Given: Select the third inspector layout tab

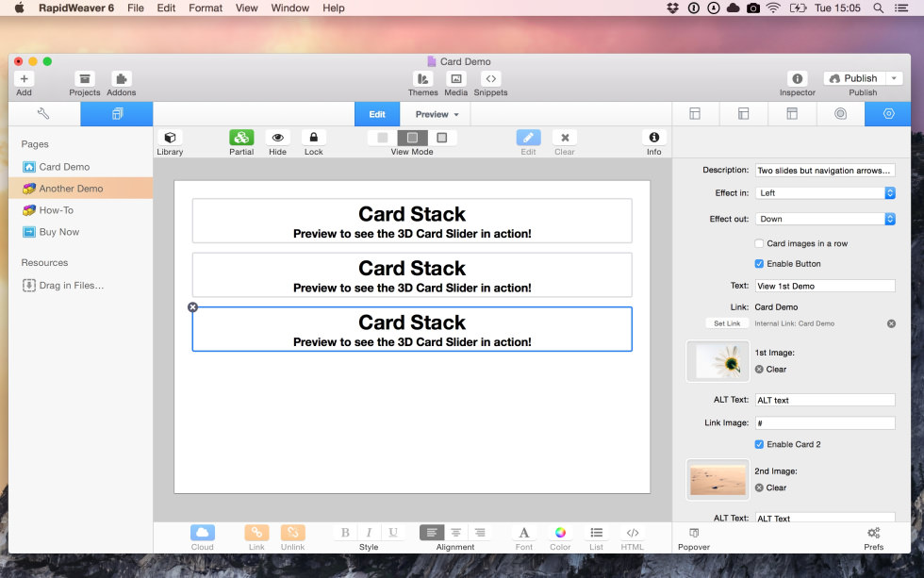Looking at the screenshot, I should click(x=792, y=114).
